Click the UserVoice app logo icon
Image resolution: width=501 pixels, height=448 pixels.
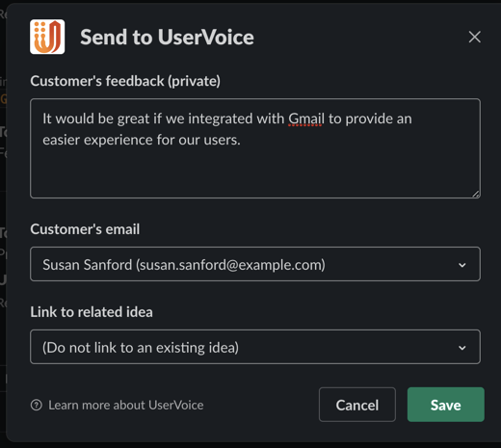[x=47, y=37]
